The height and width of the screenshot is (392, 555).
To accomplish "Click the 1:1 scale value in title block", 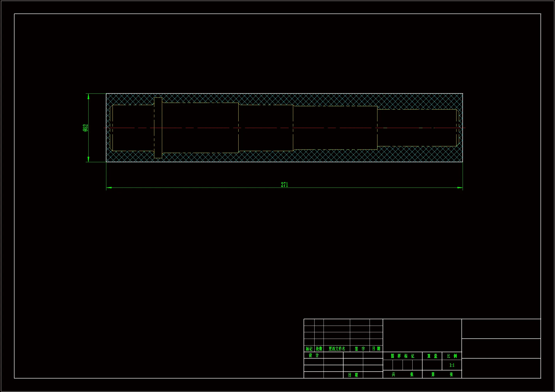I will coord(452,365).
